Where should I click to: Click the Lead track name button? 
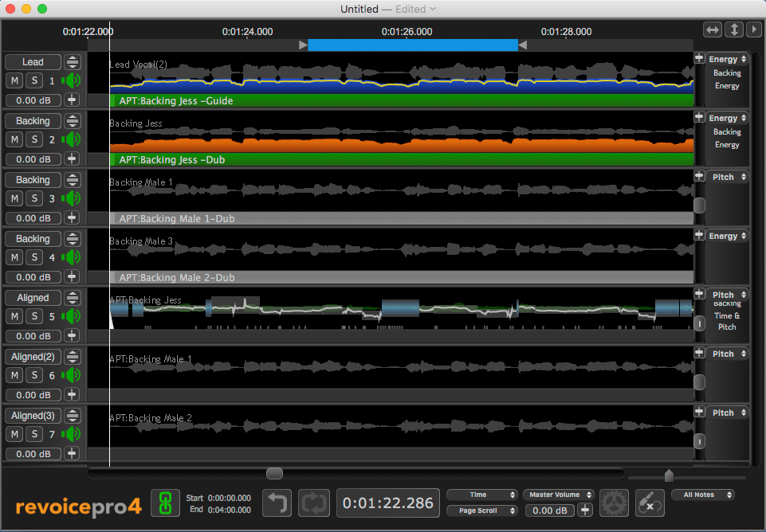(x=33, y=62)
